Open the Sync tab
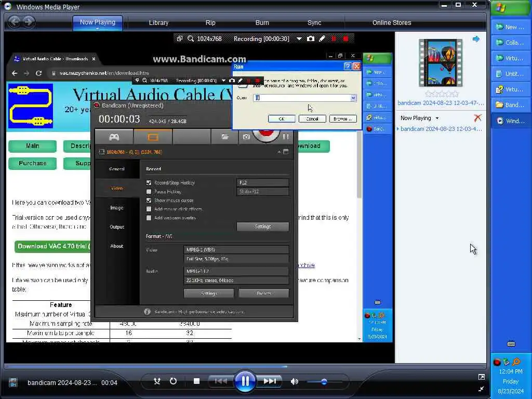The image size is (532, 399). click(314, 23)
